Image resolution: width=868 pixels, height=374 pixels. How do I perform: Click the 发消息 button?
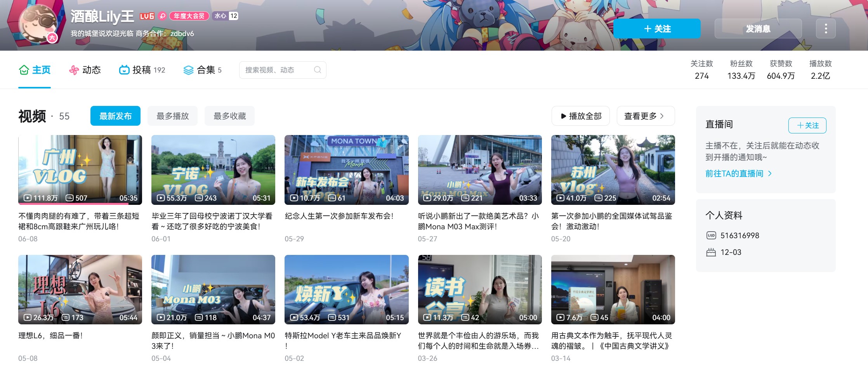click(x=758, y=28)
